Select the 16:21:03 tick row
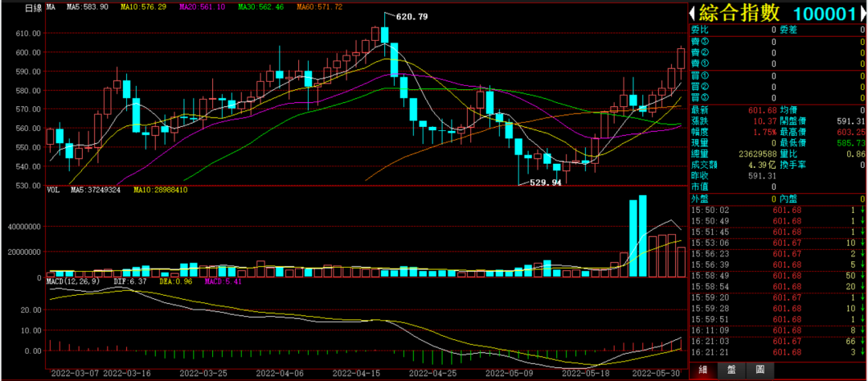 777,342
